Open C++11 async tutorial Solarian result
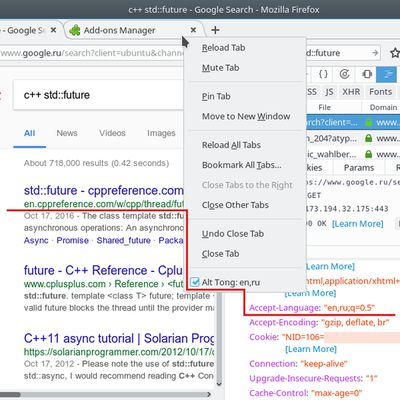400x400 pixels. (119, 338)
